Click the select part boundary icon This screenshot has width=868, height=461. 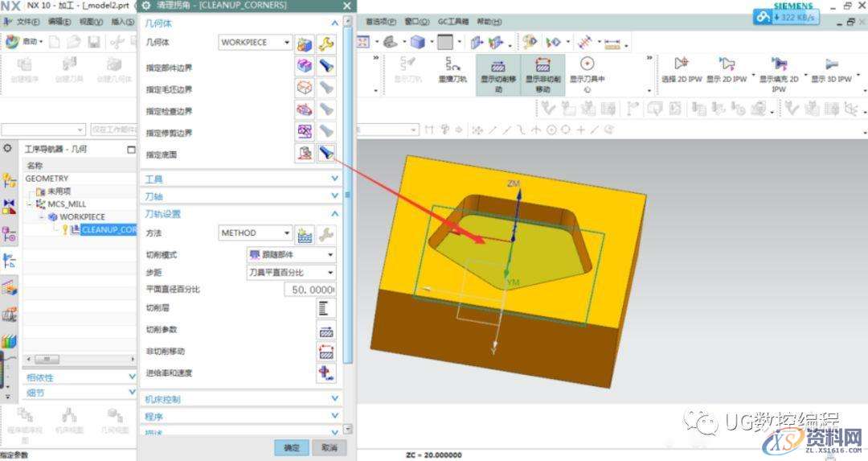[305, 66]
